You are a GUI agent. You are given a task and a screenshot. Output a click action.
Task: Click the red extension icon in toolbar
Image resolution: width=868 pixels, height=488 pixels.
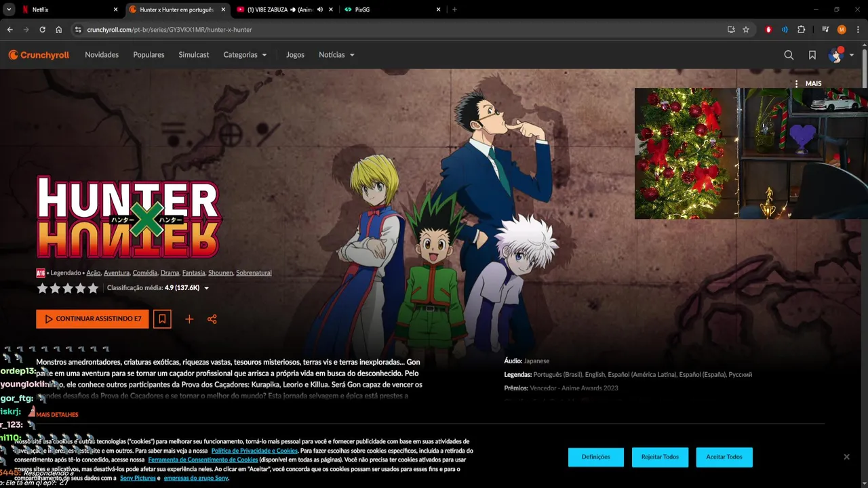click(x=768, y=30)
